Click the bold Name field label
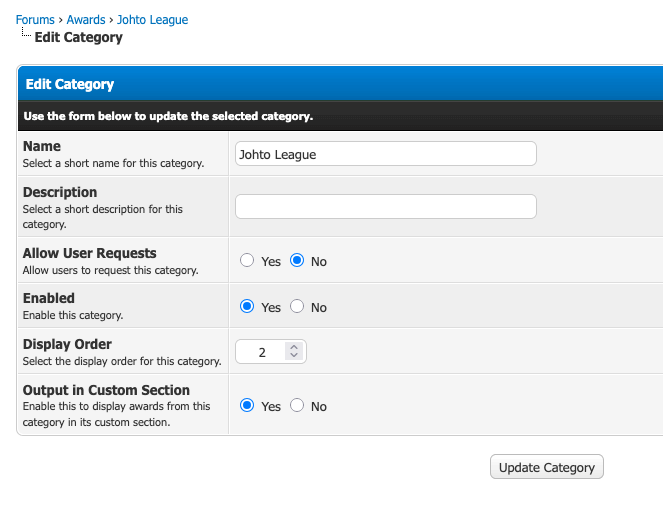This screenshot has height=507, width=663. (42, 146)
